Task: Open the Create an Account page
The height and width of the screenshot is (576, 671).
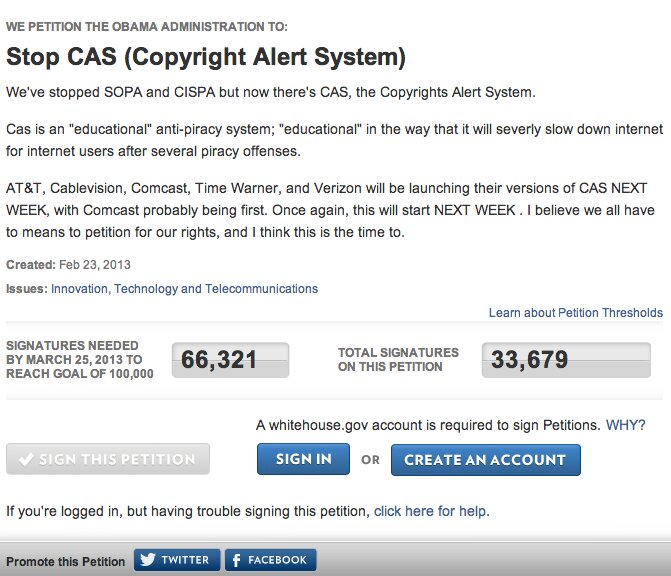Action: [x=486, y=460]
